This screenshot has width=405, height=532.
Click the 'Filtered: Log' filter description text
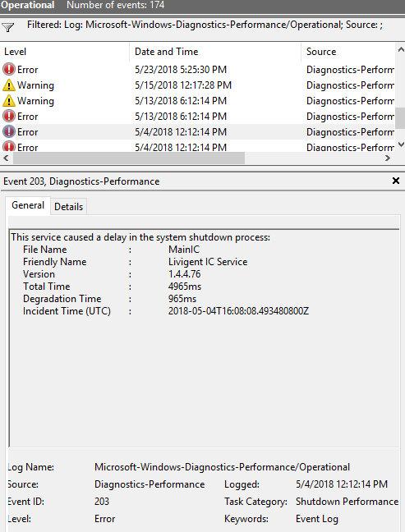tap(205, 25)
